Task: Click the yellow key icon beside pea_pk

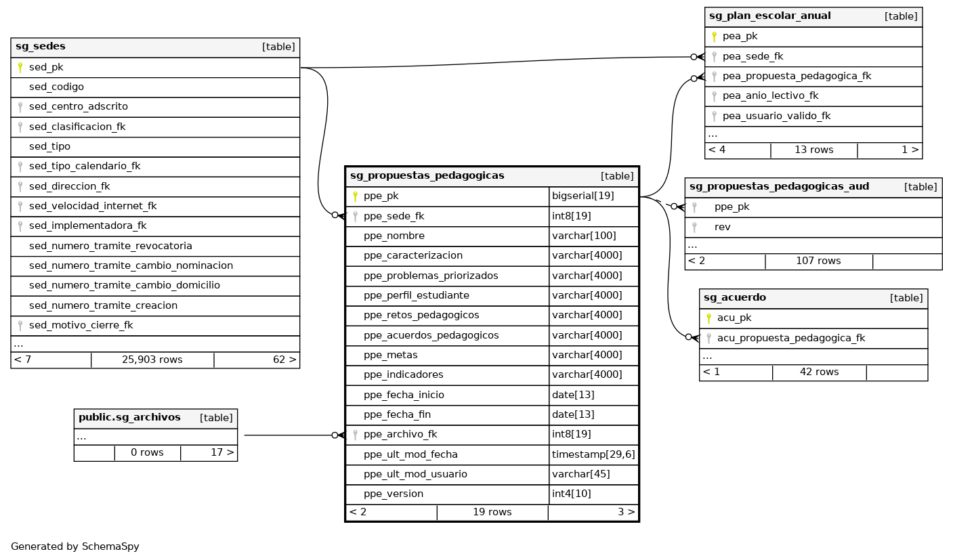Action: [x=714, y=37]
